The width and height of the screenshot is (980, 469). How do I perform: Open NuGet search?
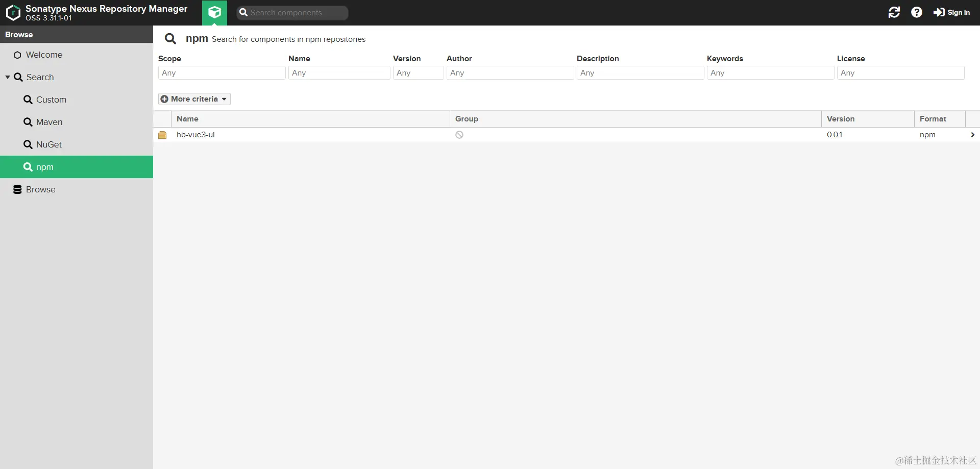77,144
